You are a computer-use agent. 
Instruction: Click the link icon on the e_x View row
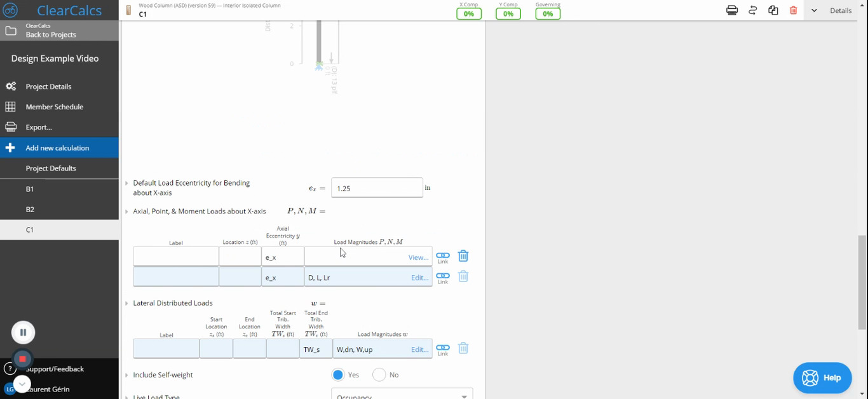coord(443,257)
